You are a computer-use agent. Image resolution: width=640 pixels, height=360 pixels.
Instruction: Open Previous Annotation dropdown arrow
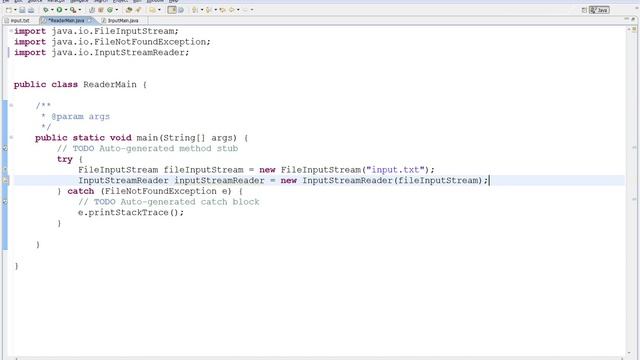coord(216,10)
